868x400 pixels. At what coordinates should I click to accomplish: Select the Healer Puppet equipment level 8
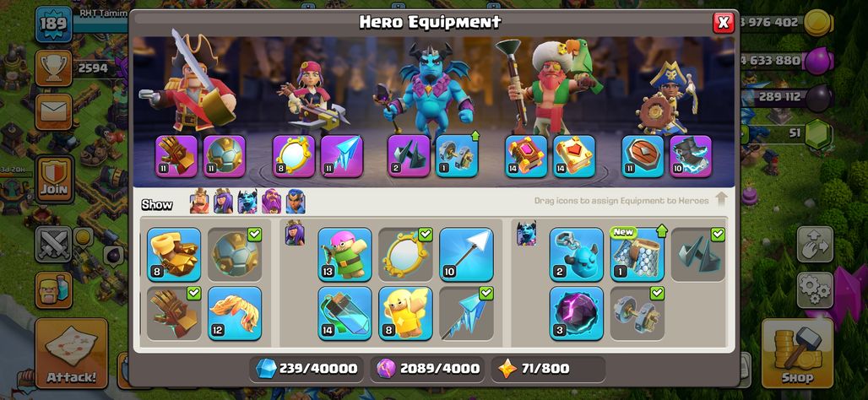point(404,312)
